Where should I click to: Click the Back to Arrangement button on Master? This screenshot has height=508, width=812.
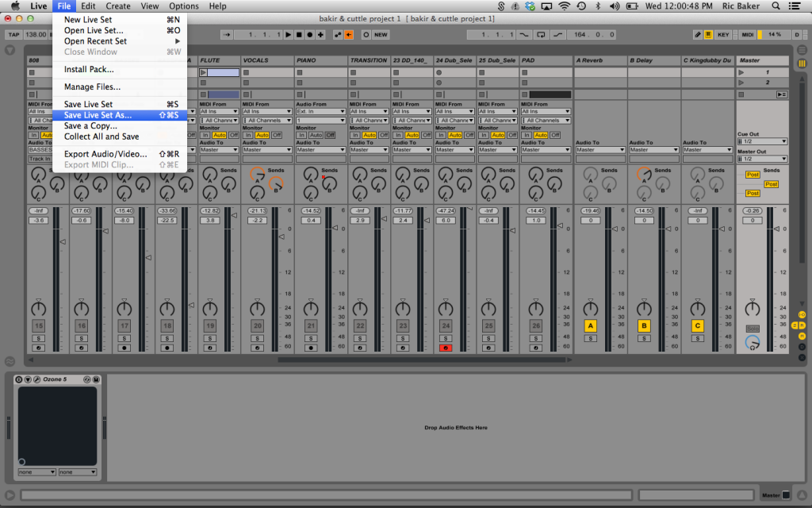(781, 94)
